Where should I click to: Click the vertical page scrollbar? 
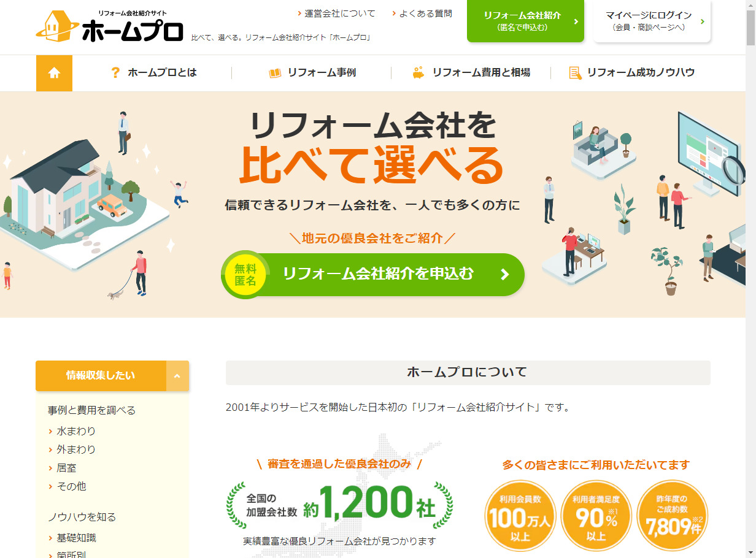tap(750, 279)
